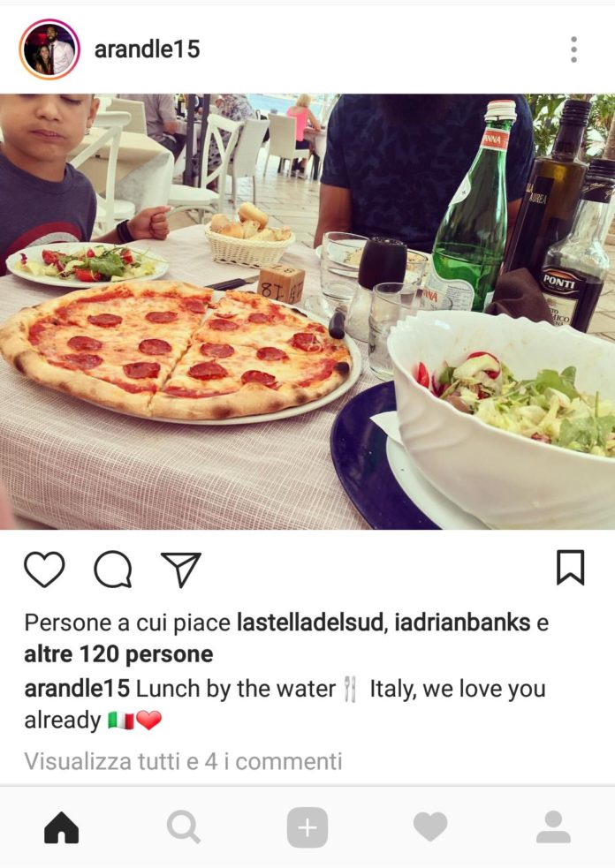Open three-dot options menu of the post

pos(573,49)
